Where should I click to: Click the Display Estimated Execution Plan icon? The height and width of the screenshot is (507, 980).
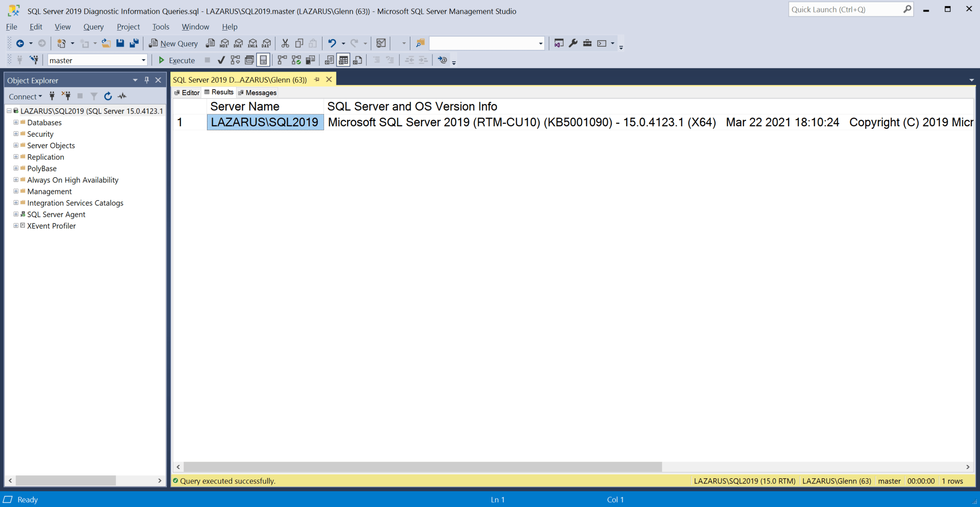(x=234, y=60)
